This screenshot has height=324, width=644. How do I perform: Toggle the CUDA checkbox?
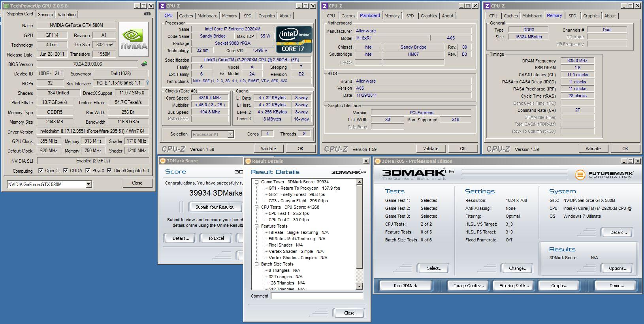point(66,171)
